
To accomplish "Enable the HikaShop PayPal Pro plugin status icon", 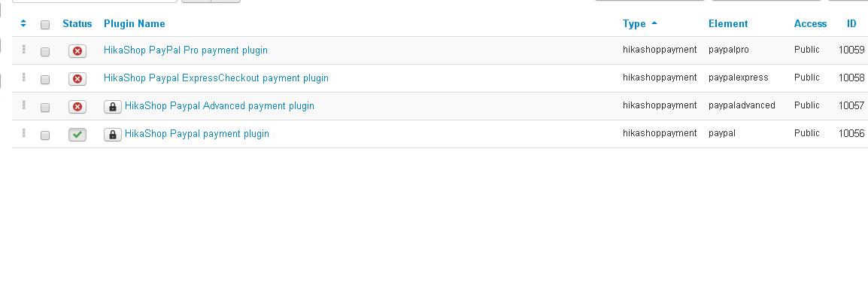I will click(77, 51).
